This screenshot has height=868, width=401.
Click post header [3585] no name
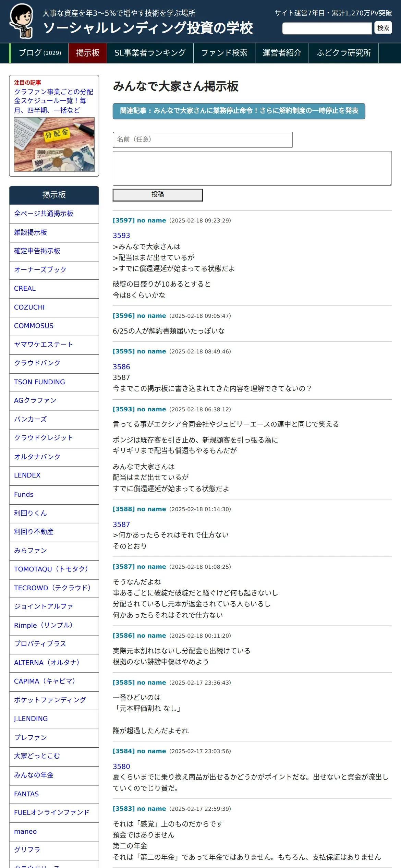point(139,683)
